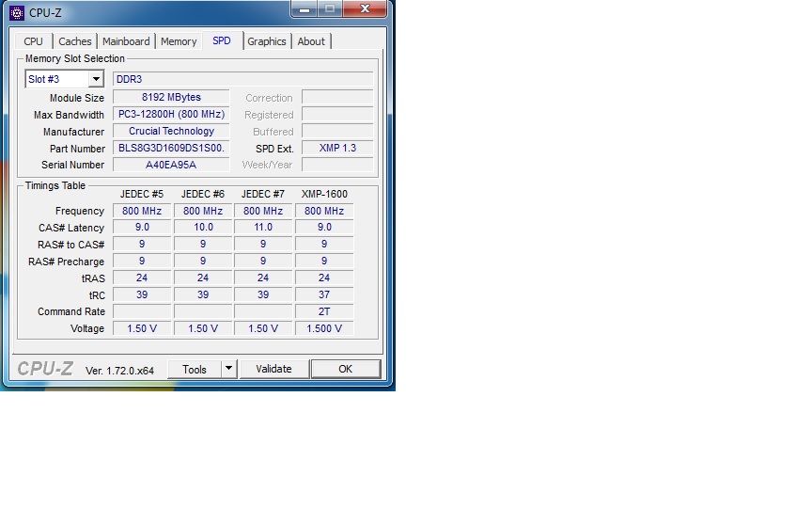Click XMP-1600 CAS# Latency 9.0 cell
Image resolution: width=812 pixels, height=508 pixels.
[324, 227]
